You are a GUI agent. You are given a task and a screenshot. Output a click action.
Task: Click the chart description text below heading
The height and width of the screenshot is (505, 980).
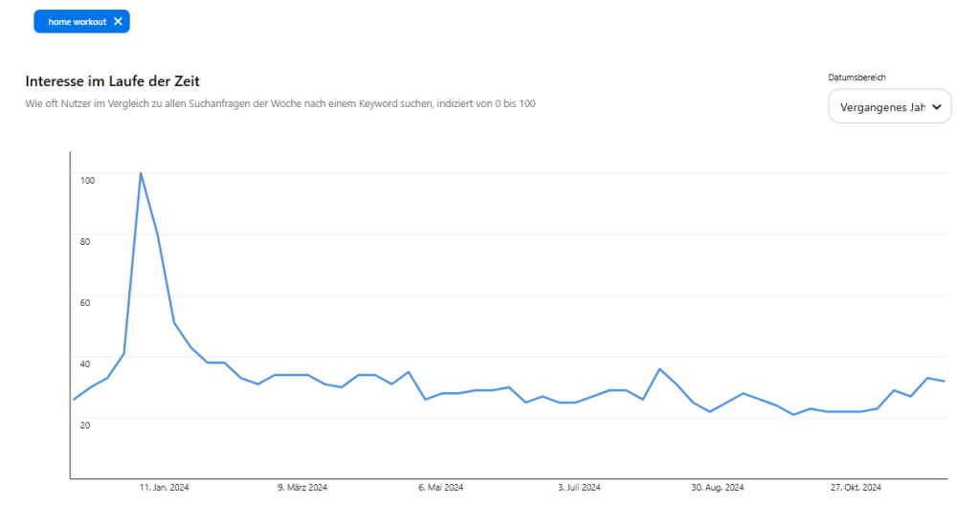click(x=279, y=102)
